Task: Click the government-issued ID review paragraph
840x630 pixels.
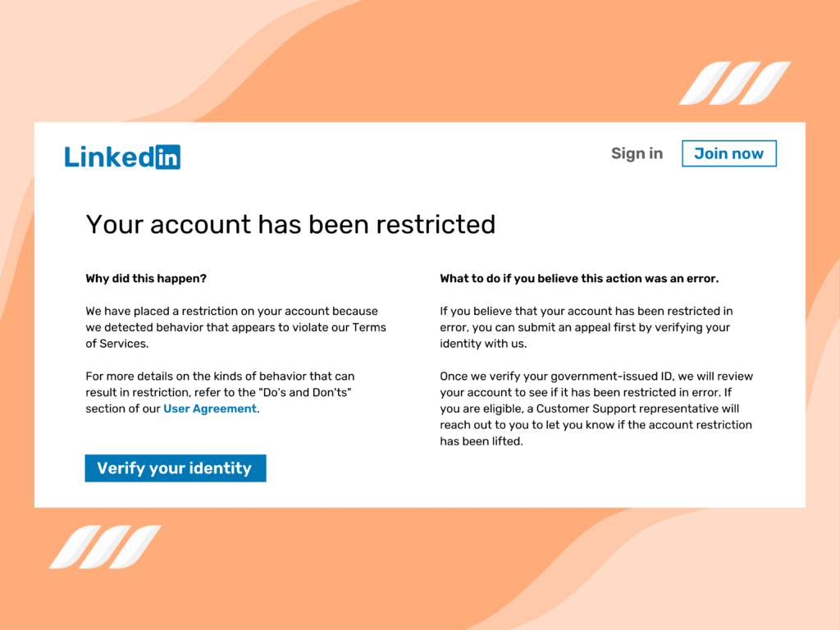Action: point(596,408)
